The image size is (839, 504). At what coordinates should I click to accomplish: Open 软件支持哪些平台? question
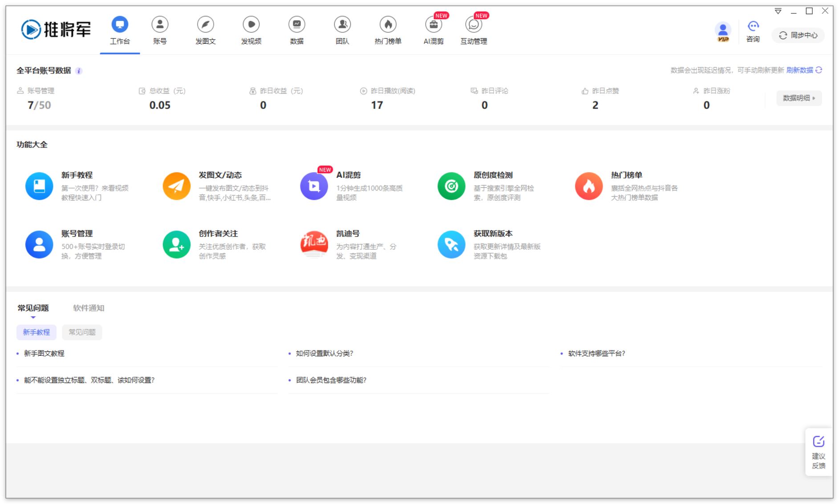tap(596, 353)
